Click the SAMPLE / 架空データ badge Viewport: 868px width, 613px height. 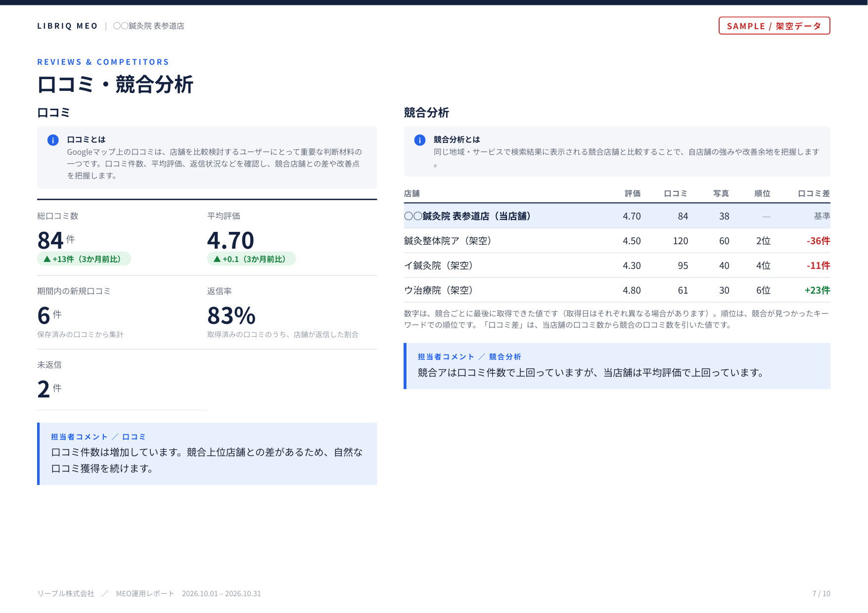coord(774,26)
